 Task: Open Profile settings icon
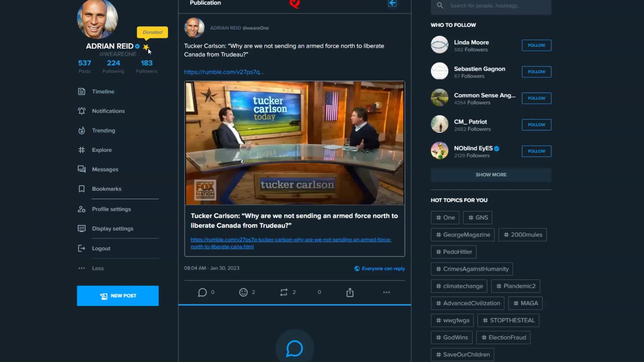[82, 209]
